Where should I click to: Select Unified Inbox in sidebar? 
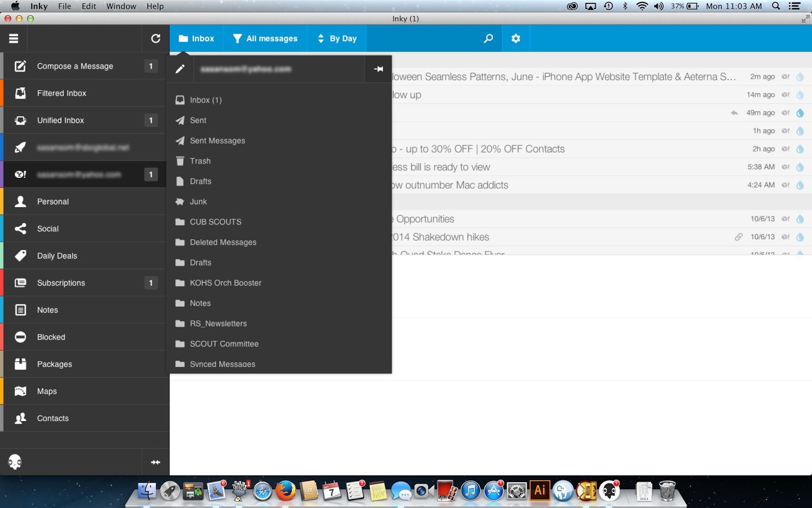(x=85, y=120)
